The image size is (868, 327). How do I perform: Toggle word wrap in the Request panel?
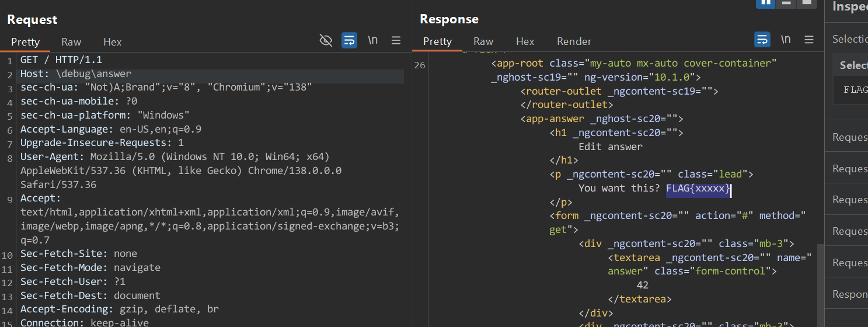coord(349,40)
